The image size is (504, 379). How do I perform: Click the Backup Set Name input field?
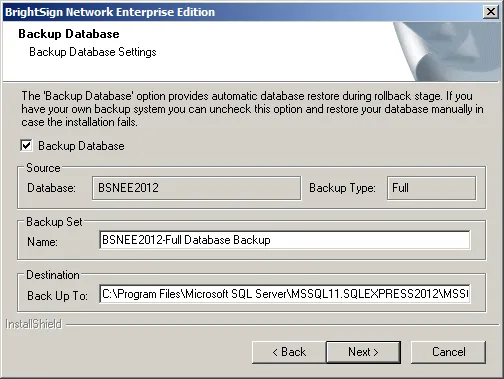(x=285, y=240)
